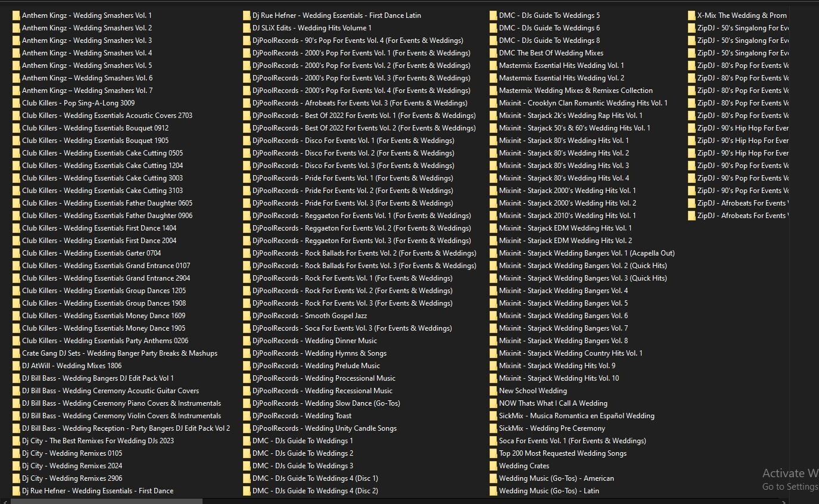Viewport: 819px width, 504px height.
Task: Open Mixint - Starjack EDM Wedding Hits Vol. 1 folder
Action: [x=565, y=228]
